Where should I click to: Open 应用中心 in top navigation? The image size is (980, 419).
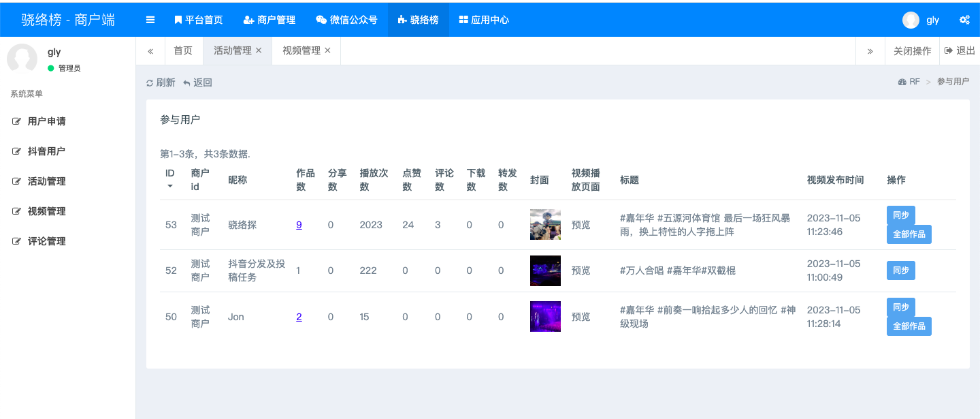484,20
